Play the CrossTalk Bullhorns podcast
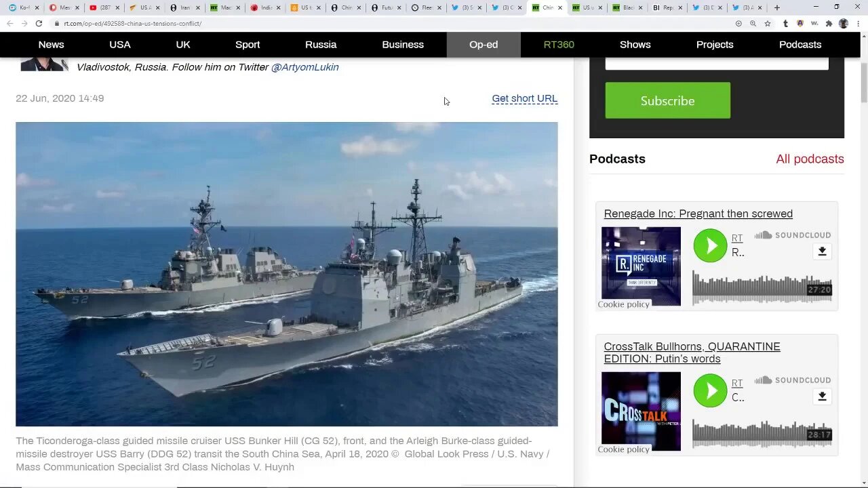This screenshot has height=488, width=868. click(x=710, y=390)
